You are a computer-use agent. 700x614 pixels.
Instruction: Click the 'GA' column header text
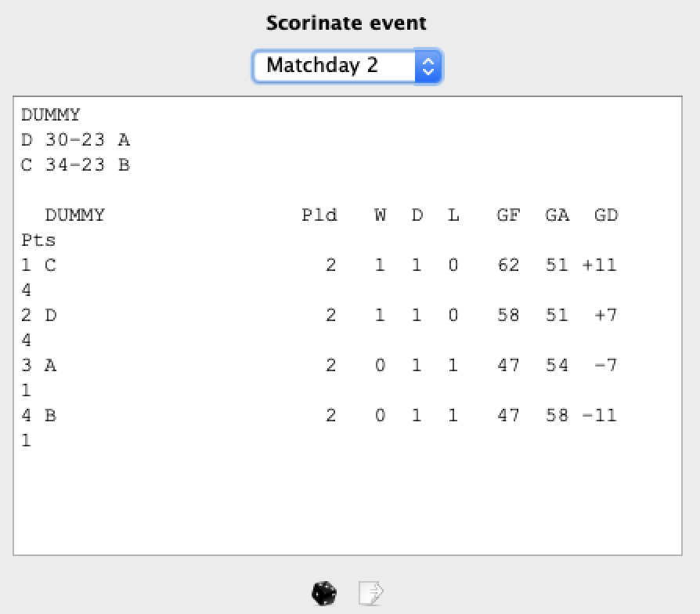[557, 215]
